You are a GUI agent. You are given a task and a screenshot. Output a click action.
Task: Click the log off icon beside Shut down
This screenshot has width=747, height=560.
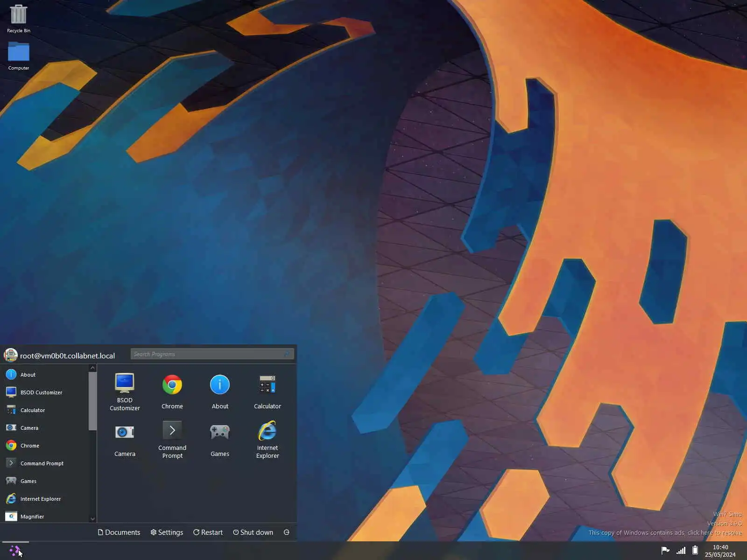[x=287, y=532]
